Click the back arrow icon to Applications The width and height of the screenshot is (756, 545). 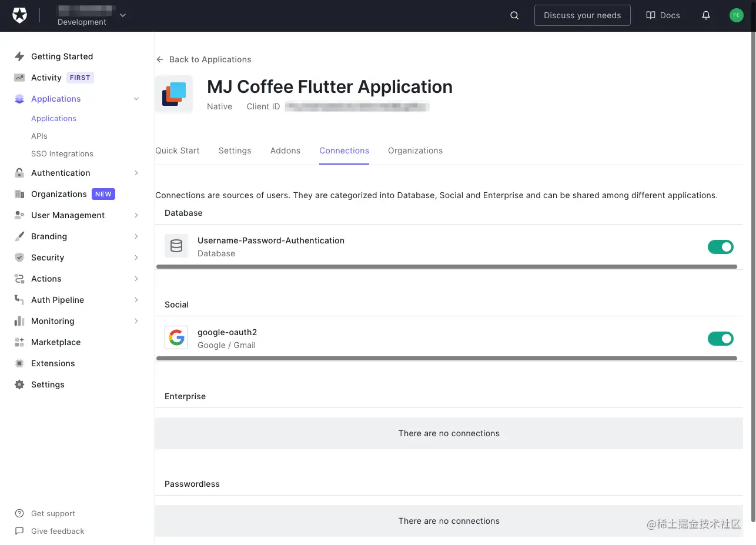coord(160,59)
